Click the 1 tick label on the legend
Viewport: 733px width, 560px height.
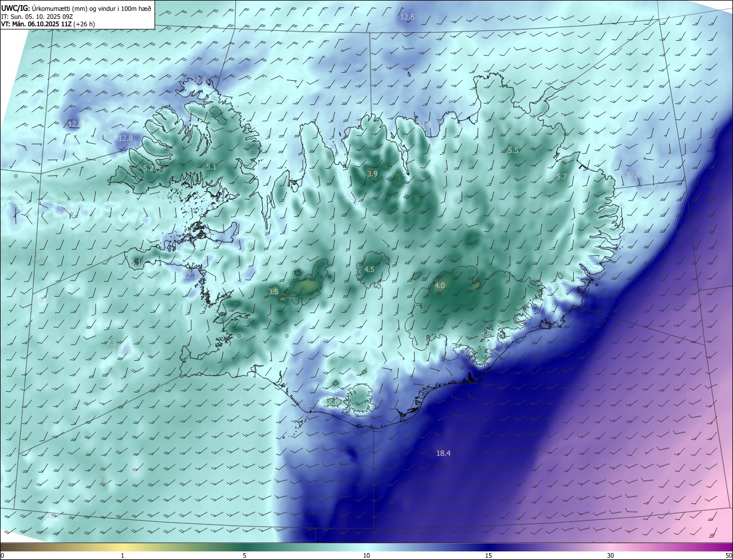(123, 555)
